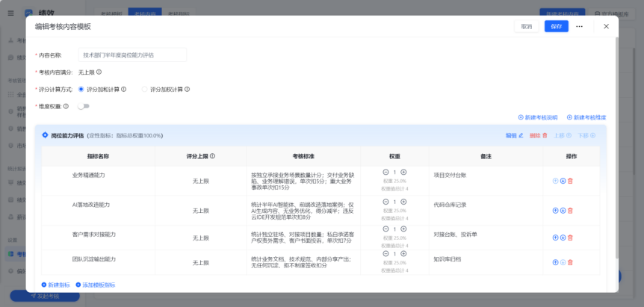Click remark cell 代码仓库记录
644x307 pixels.
[450, 205]
